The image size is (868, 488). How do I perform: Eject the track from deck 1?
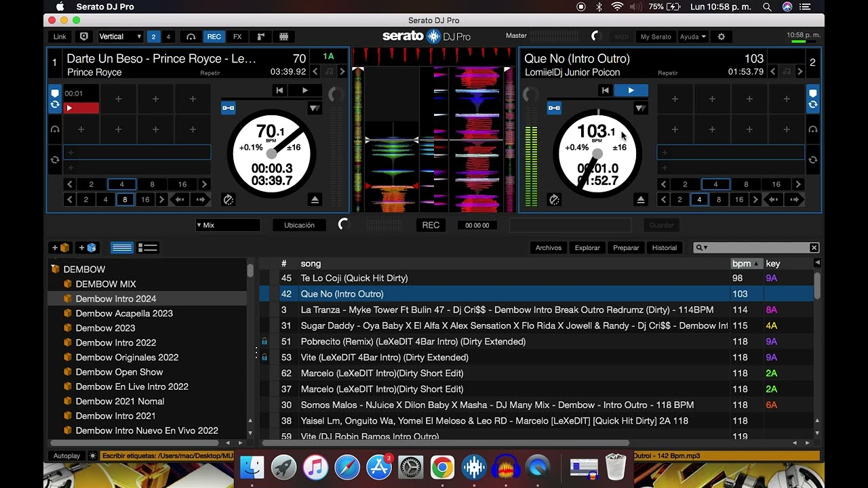coord(315,200)
